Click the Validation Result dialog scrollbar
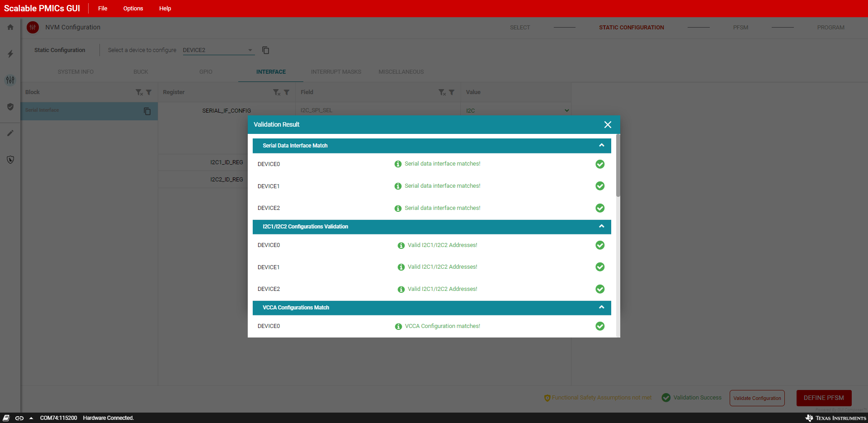 [618, 167]
